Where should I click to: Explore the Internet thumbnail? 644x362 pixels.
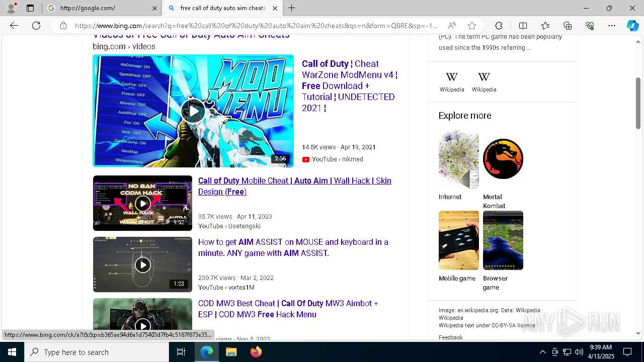459,159
